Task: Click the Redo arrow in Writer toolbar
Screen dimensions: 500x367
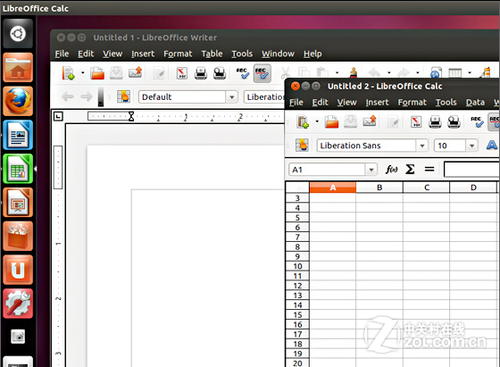Action: 403,72
